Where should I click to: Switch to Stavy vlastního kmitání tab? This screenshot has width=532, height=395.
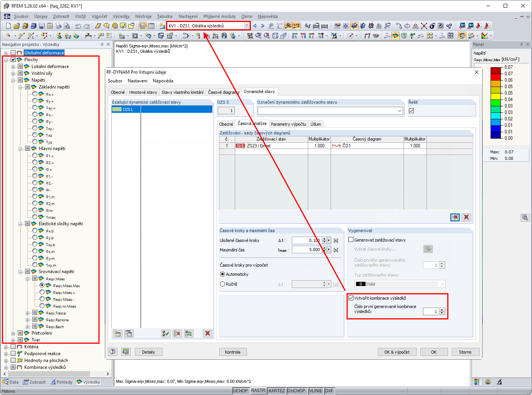[x=182, y=92]
